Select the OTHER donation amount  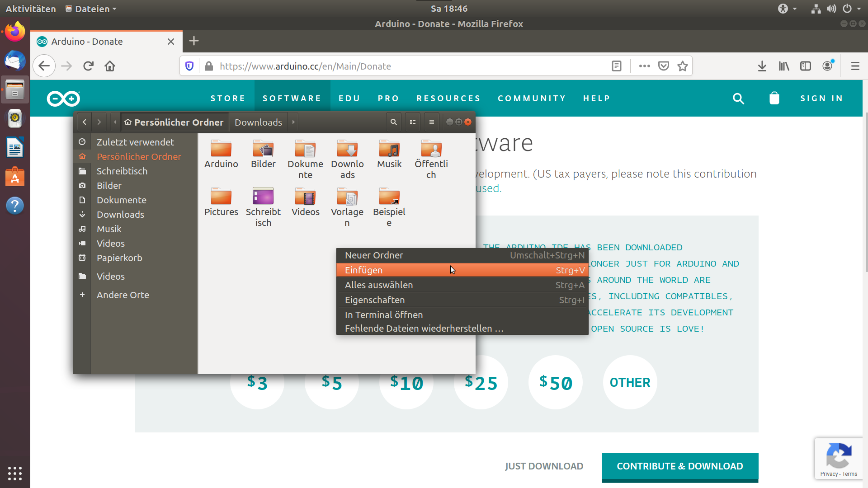click(x=630, y=382)
